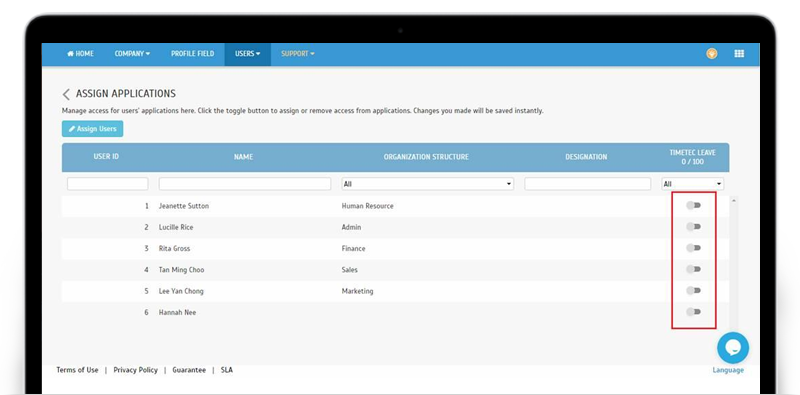The image size is (800, 395).
Task: Click the Admin organization cell
Action: click(x=352, y=227)
